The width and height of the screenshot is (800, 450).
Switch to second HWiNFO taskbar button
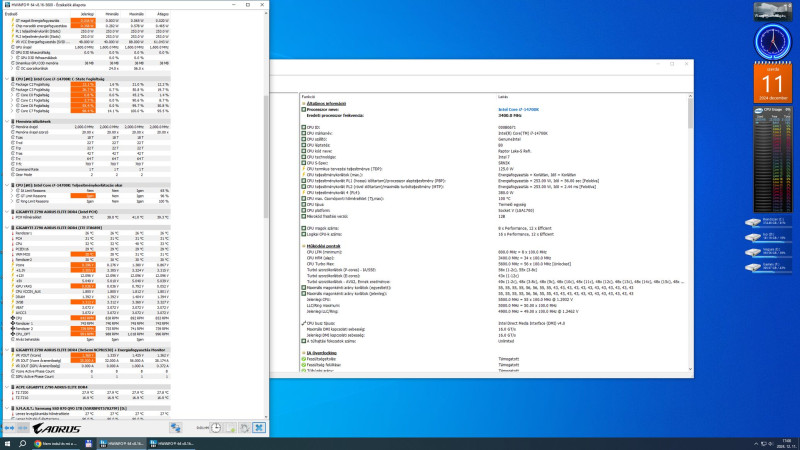coord(171,444)
